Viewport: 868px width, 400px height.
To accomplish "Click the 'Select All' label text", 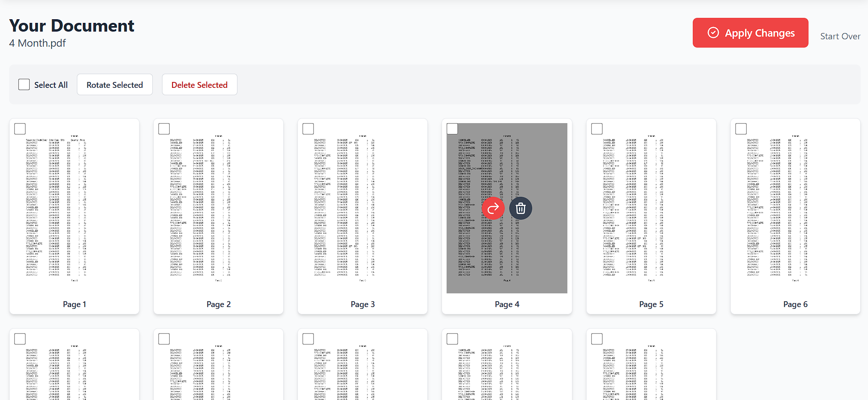I will pos(51,85).
